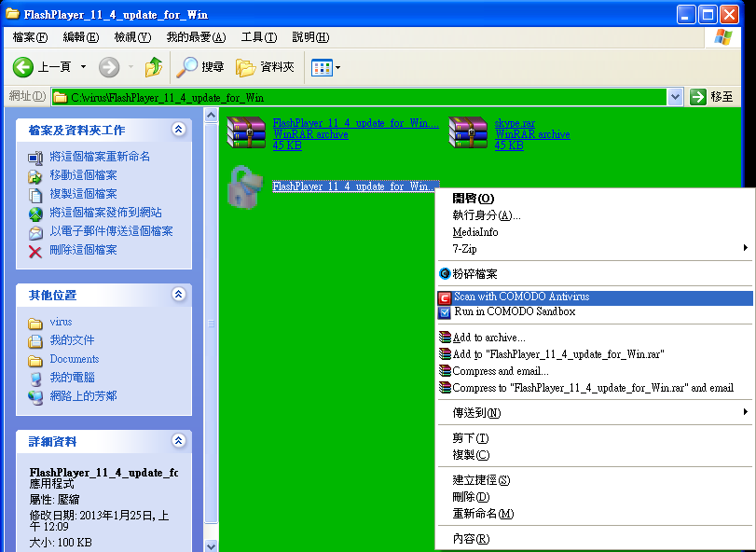Collapse the 其他位置 panel chevron
This screenshot has width=756, height=552.
pyautogui.click(x=178, y=294)
